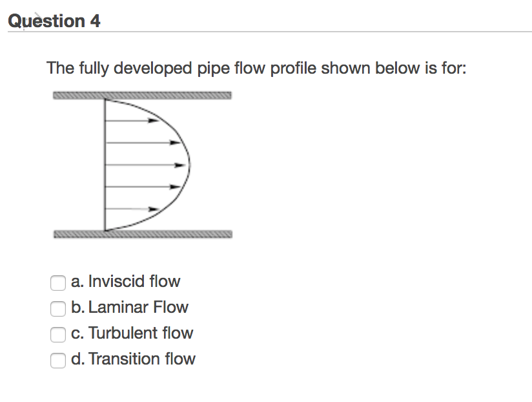532x402 pixels.
Task: Check the 'b. Laminar Flow' checkbox
Action: [x=57, y=308]
